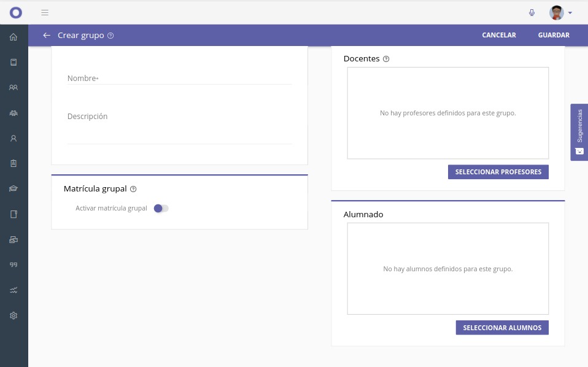Click the home icon in sidebar
Screen dimensions: 588x367
click(x=14, y=37)
